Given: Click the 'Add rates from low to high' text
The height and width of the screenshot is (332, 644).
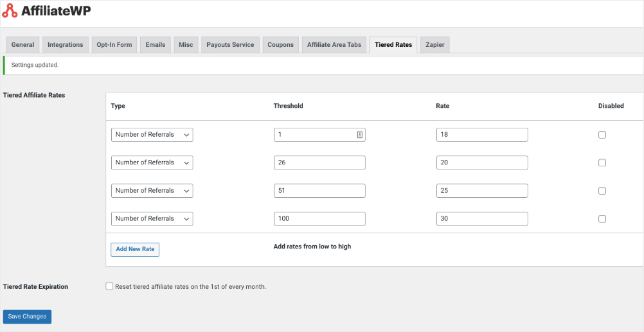Looking at the screenshot, I should point(312,247).
